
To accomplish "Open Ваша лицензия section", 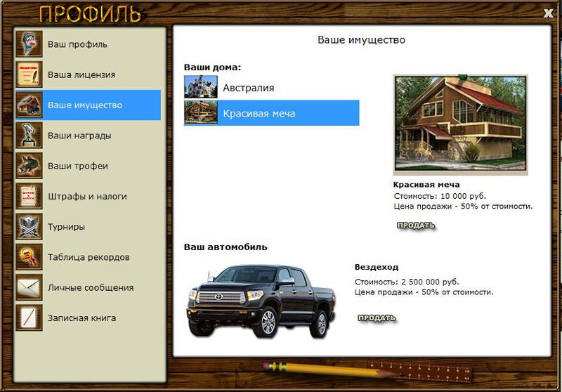I will (x=88, y=74).
